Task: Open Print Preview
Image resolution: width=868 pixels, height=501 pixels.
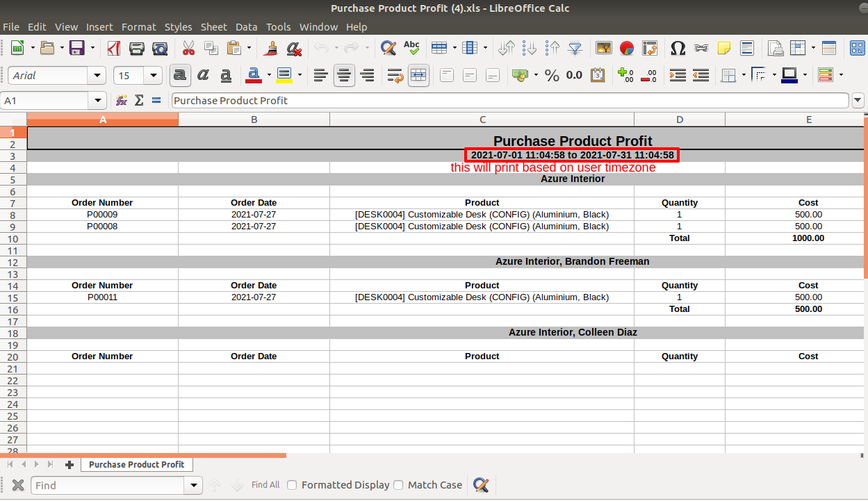Action: coord(160,48)
